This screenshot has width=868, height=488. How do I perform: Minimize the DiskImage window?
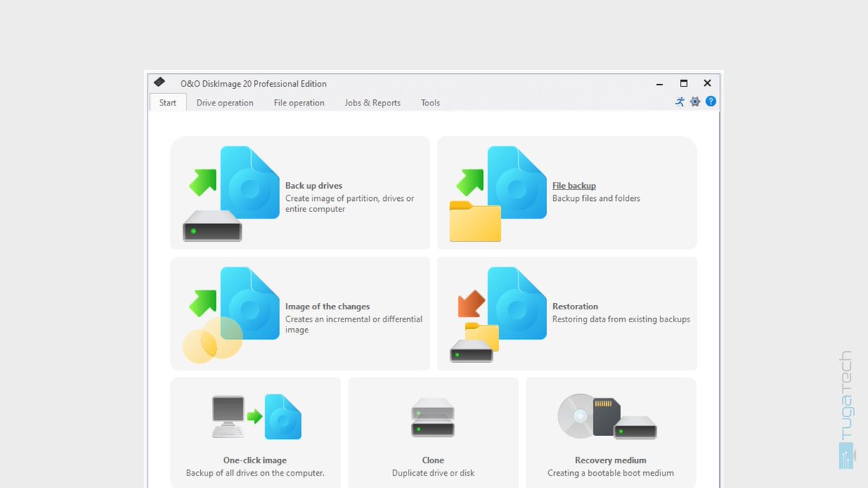coord(660,84)
